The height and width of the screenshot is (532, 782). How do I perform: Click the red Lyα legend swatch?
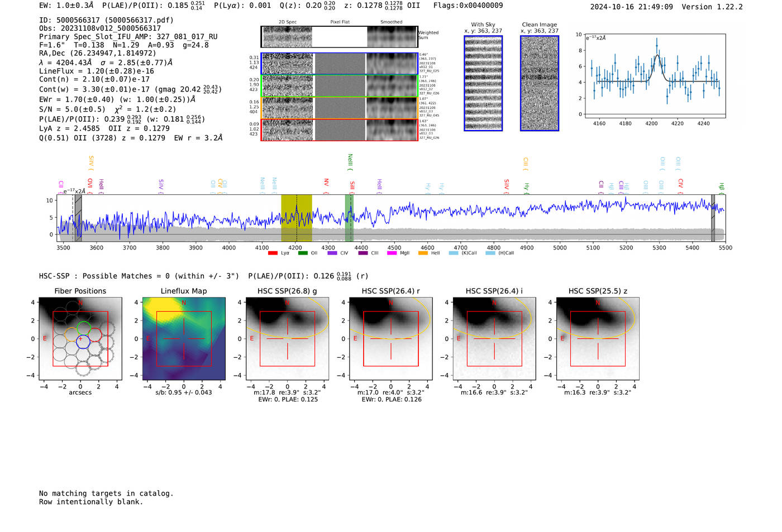pyautogui.click(x=273, y=253)
